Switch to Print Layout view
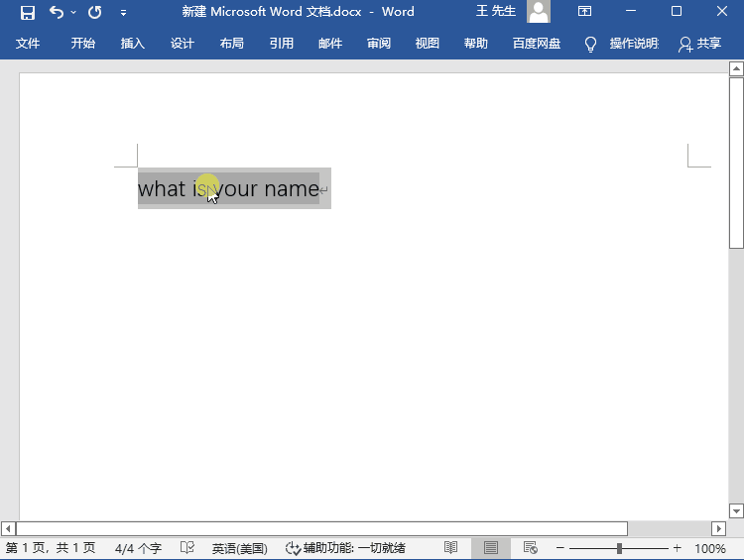Screen dimensions: 744x560 pos(491,548)
